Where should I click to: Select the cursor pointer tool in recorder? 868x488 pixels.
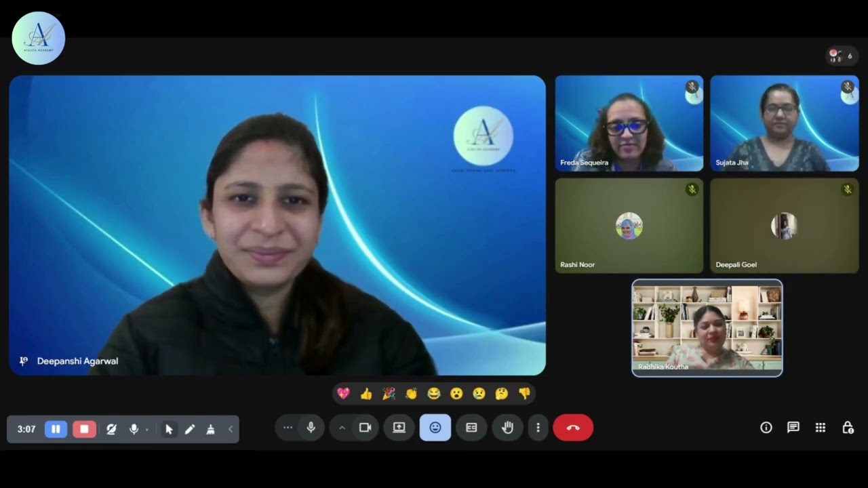[x=169, y=429]
